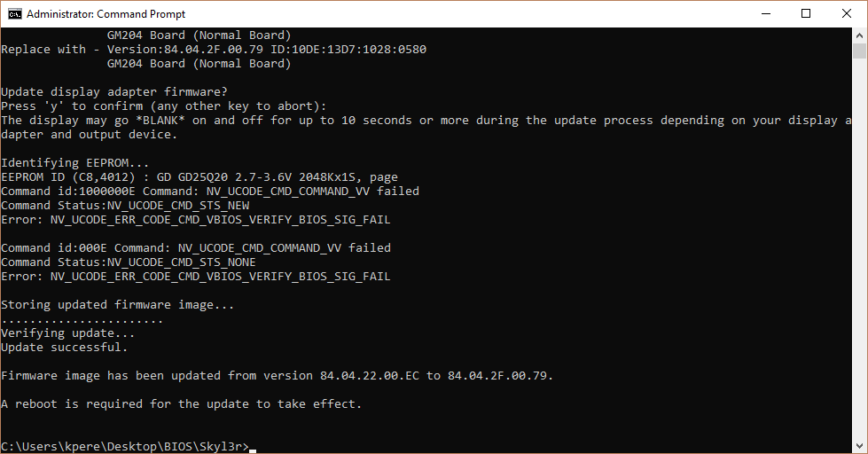
Task: Close the Administrator Command Prompt window
Action: pos(847,14)
